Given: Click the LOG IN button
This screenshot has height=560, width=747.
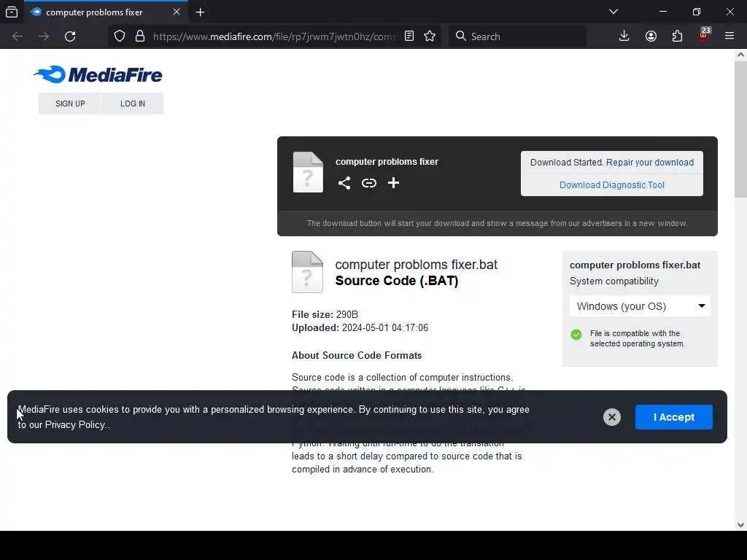Looking at the screenshot, I should [x=133, y=104].
